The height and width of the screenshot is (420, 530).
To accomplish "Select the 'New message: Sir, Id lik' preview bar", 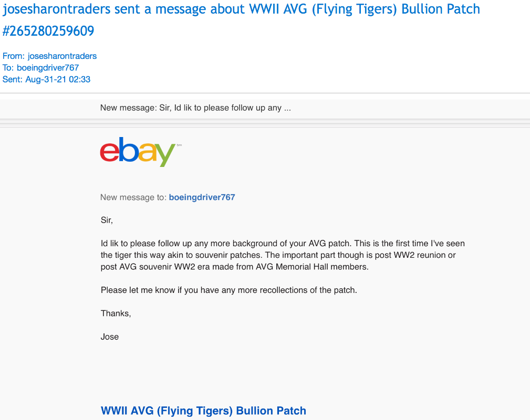I will click(x=195, y=108).
